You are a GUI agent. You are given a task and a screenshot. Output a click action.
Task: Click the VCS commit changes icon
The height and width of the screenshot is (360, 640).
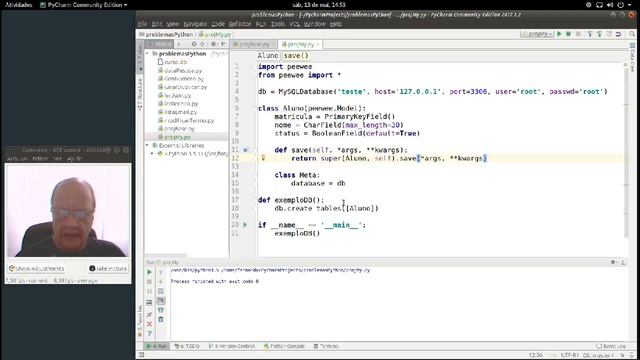pos(599,34)
